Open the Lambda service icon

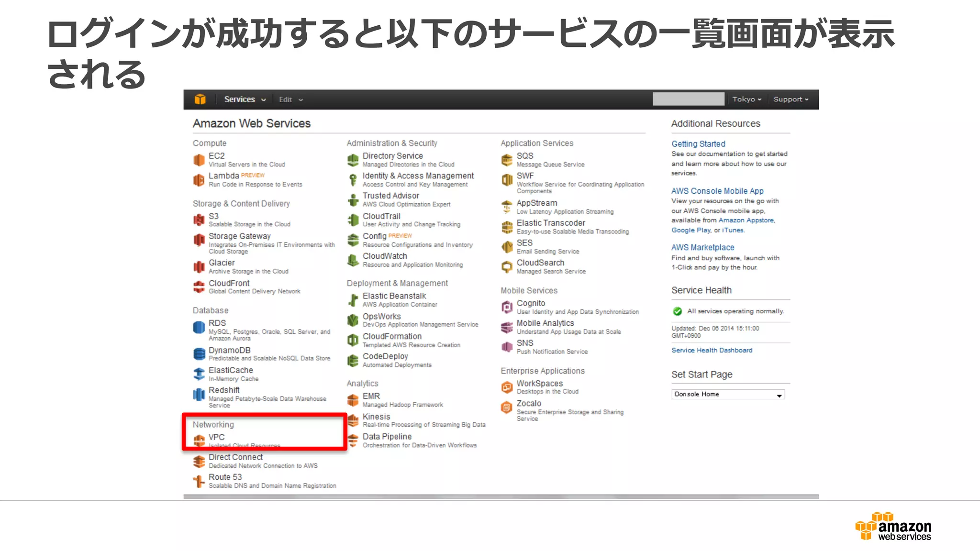tap(199, 180)
